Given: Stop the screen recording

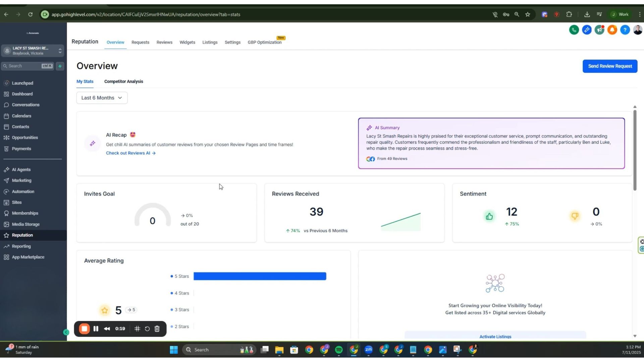Looking at the screenshot, I should click(x=85, y=329).
